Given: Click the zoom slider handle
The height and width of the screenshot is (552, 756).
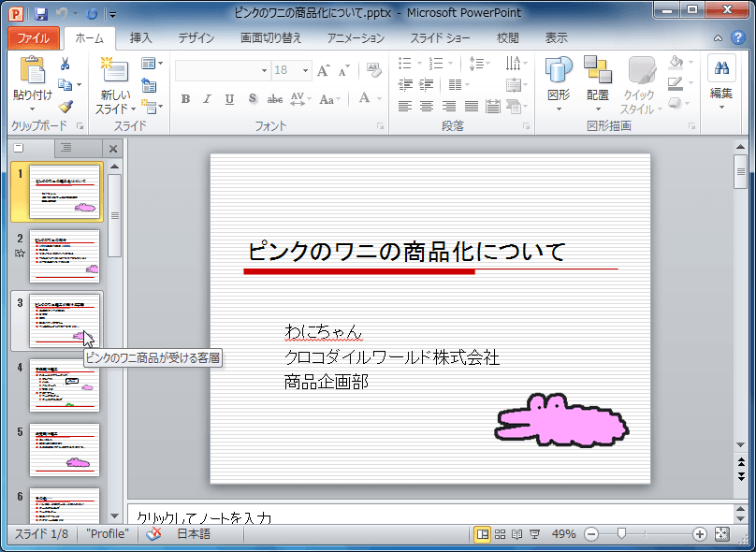Looking at the screenshot, I should 621,533.
